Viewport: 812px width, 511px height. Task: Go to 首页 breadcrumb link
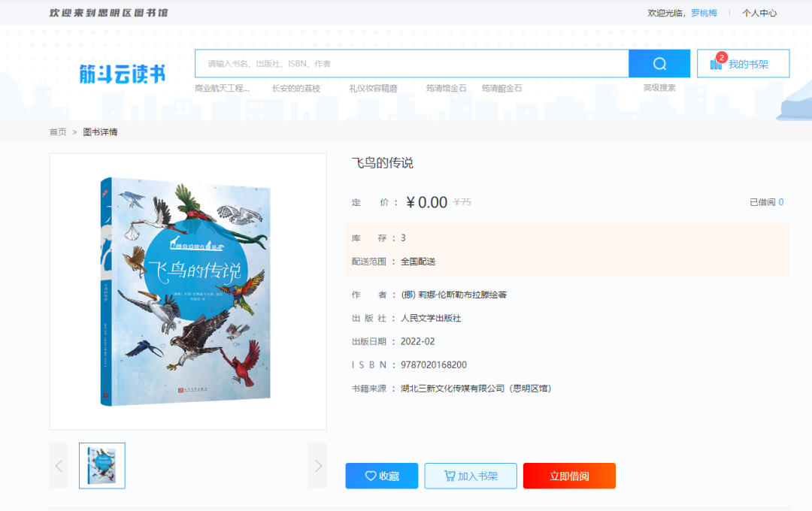(x=58, y=132)
